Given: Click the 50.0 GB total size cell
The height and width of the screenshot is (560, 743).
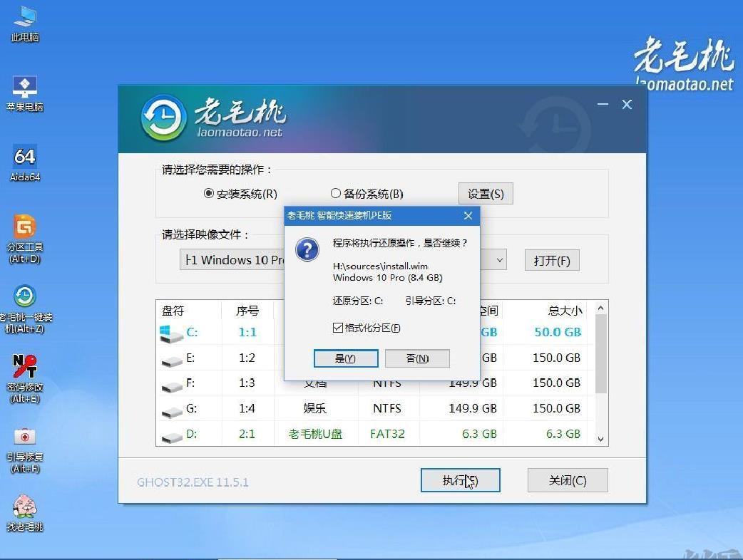Looking at the screenshot, I should 558,332.
